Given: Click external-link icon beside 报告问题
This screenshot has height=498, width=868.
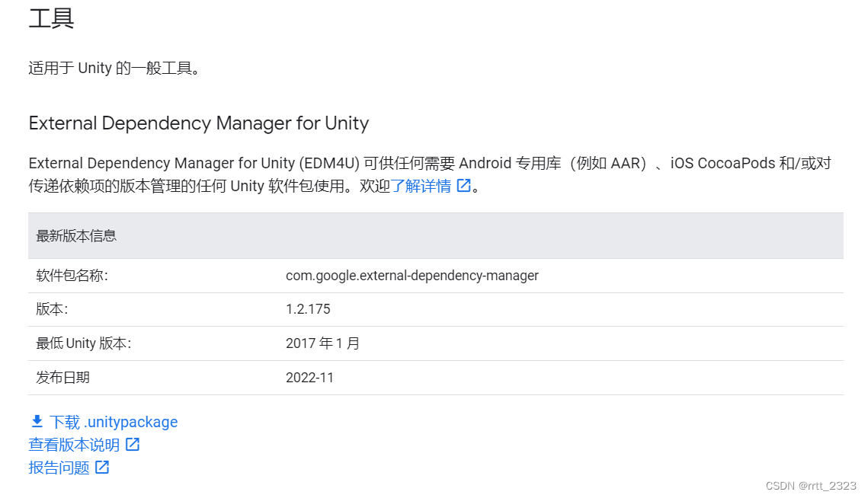Looking at the screenshot, I should 102,467.
